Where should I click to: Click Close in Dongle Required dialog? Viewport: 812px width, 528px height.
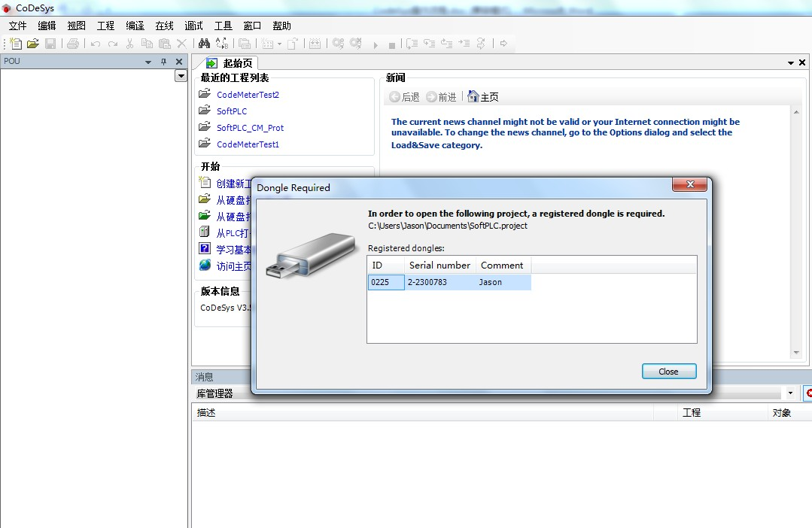coord(668,371)
